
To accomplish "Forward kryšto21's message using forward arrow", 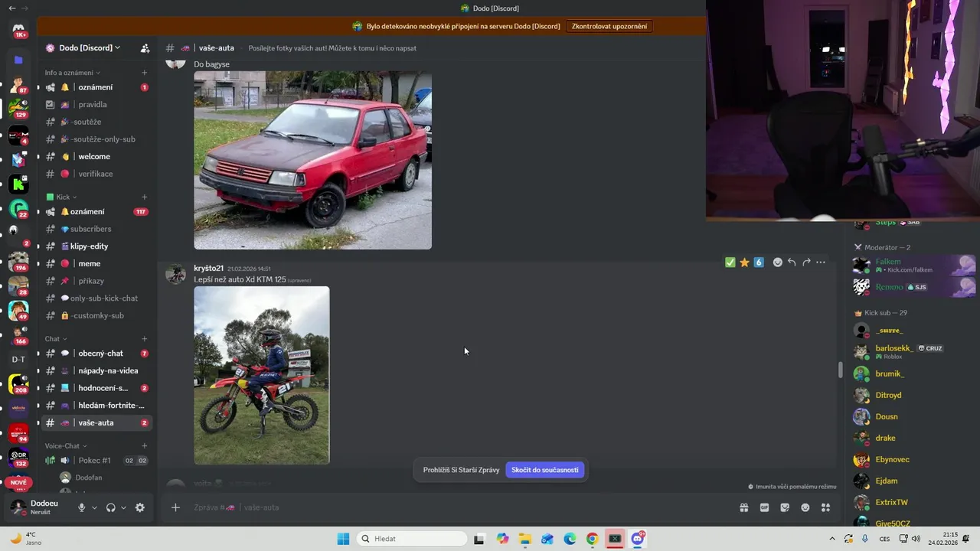I will click(806, 262).
